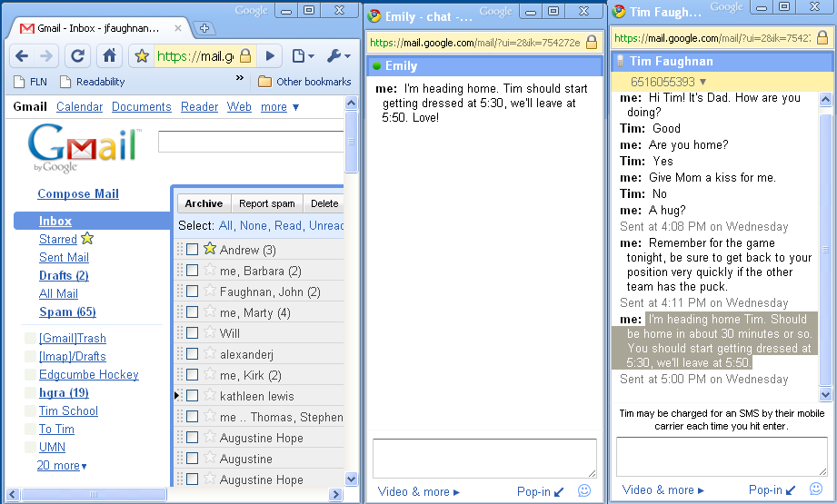This screenshot has height=504, width=837.
Task: Select the Faughnan, John (2) checkbox
Action: coord(192,291)
